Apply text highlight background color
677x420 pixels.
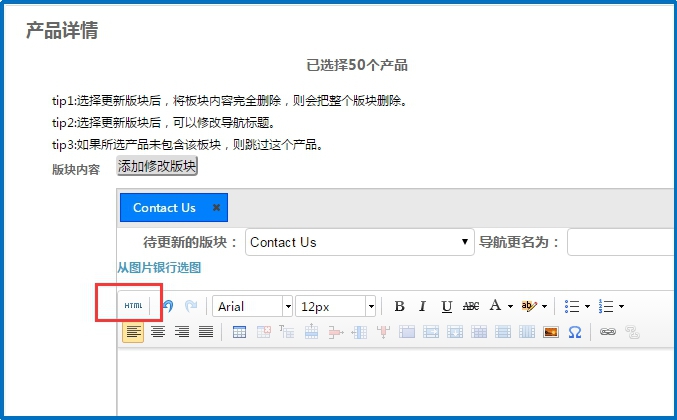click(x=528, y=306)
